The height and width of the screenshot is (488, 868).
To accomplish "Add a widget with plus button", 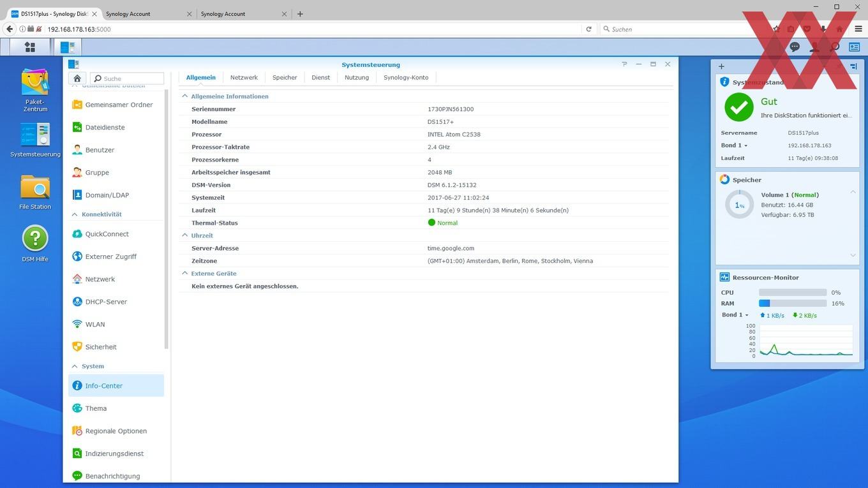I will (721, 66).
